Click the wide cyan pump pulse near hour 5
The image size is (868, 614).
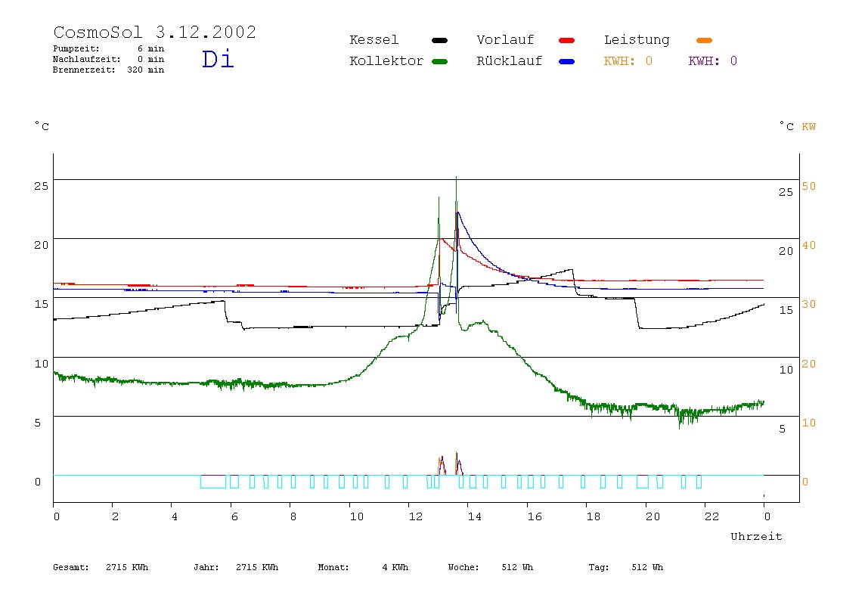click(213, 482)
